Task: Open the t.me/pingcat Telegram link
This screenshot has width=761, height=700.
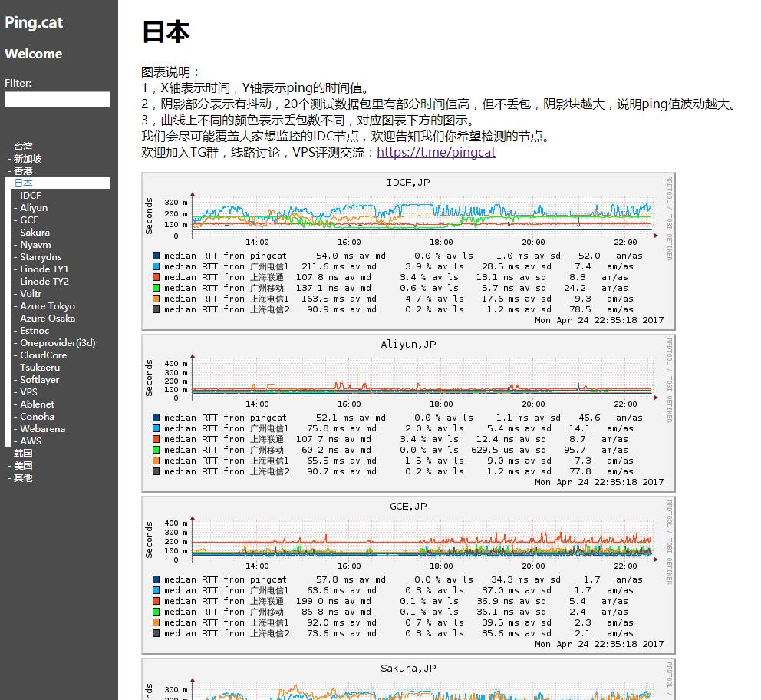Action: pos(436,152)
